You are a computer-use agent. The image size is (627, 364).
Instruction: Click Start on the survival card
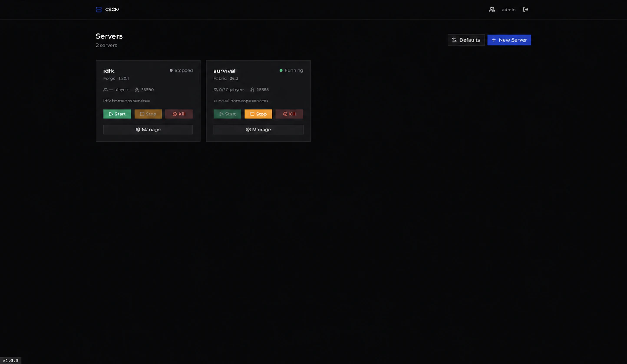click(228, 114)
